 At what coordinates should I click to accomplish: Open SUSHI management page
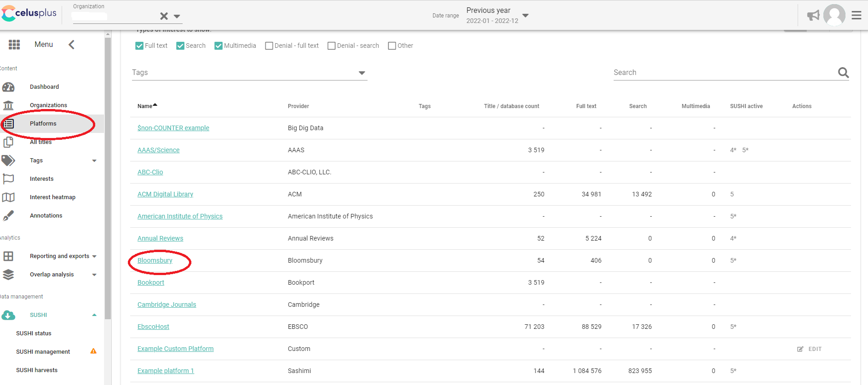coord(43,352)
